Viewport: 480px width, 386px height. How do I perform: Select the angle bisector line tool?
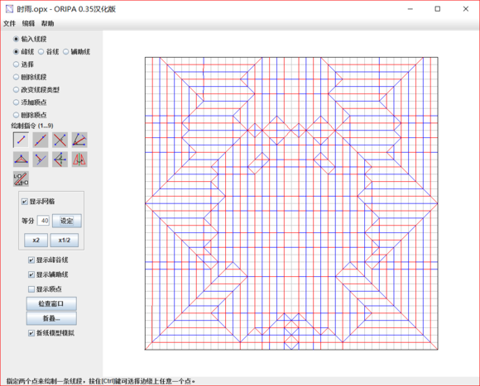pyautogui.click(x=79, y=140)
